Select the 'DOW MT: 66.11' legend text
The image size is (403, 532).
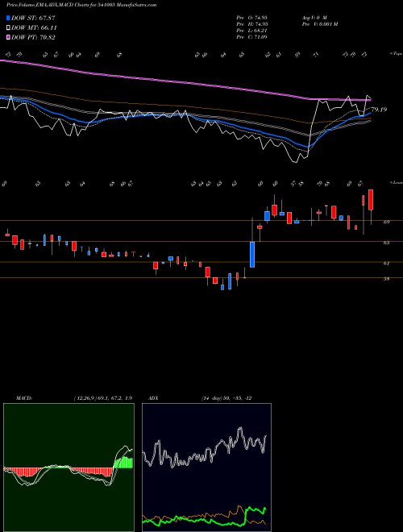pyautogui.click(x=34, y=28)
